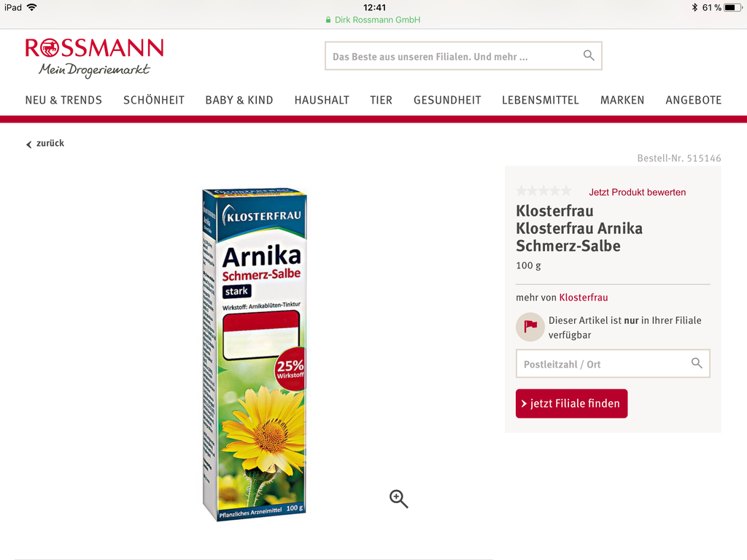The height and width of the screenshot is (560, 747).
Task: Open the Lebensmittel category
Action: [541, 100]
